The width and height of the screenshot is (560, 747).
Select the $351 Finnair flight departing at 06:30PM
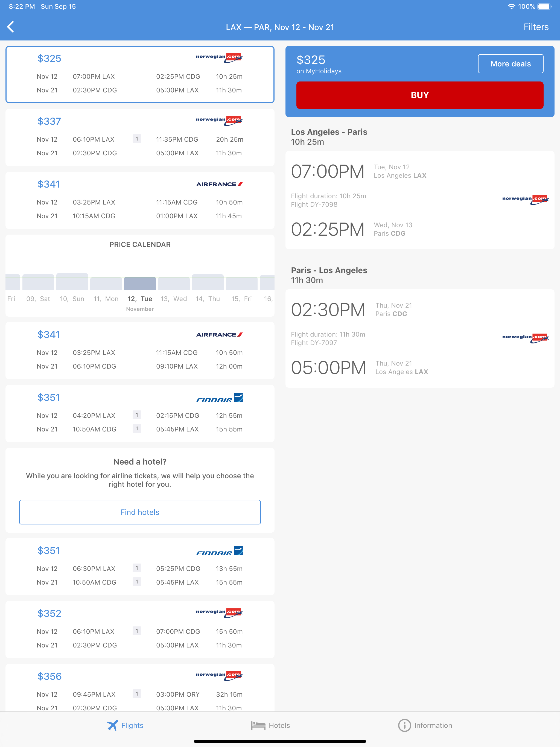coord(140,567)
